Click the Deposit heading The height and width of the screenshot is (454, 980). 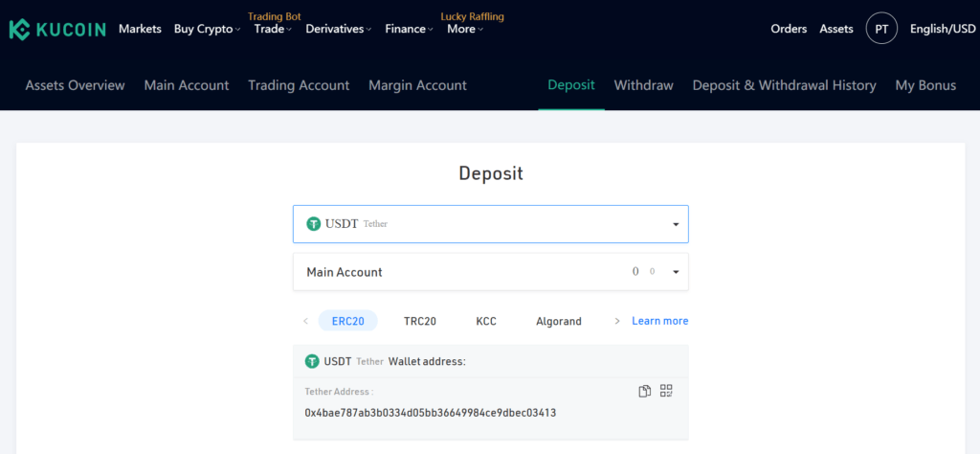pos(491,173)
